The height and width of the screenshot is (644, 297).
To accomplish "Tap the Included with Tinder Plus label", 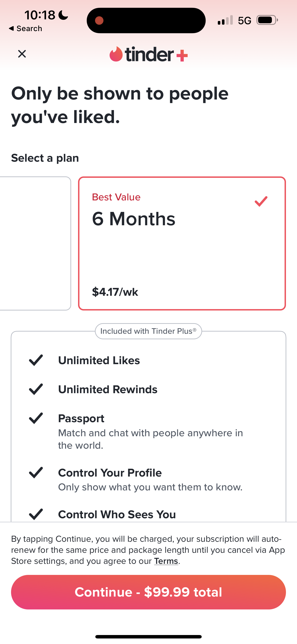I will 148,331.
